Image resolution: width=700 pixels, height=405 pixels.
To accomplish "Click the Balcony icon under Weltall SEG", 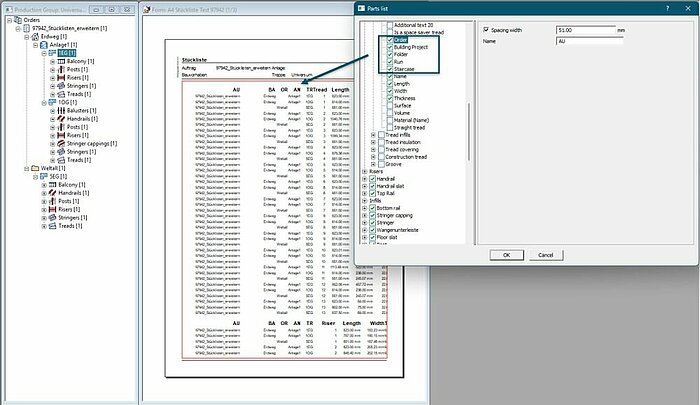I will [52, 185].
